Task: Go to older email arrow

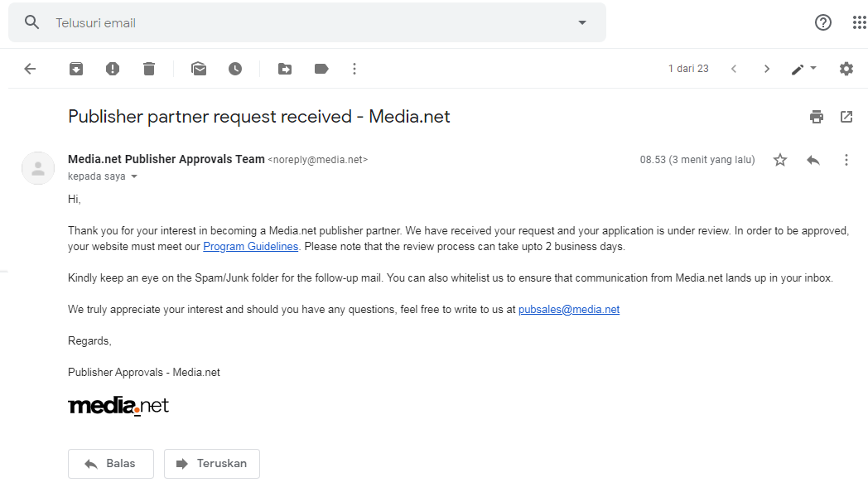Action: pyautogui.click(x=767, y=69)
